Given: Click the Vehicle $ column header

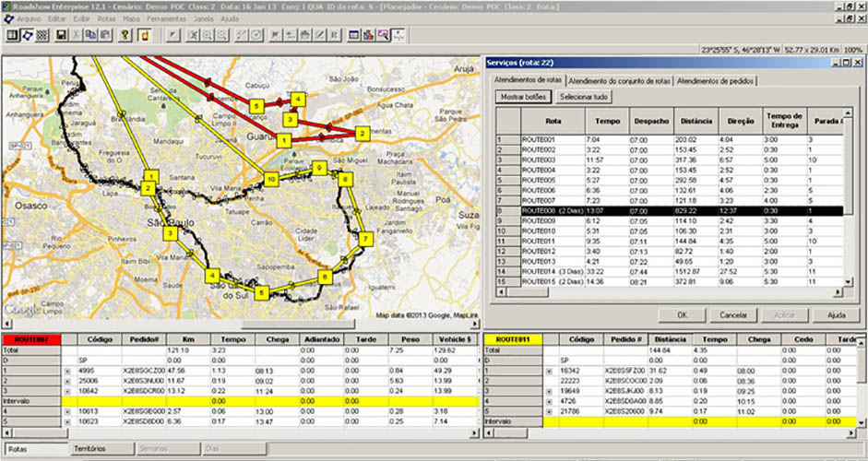Looking at the screenshot, I should coord(454,339).
